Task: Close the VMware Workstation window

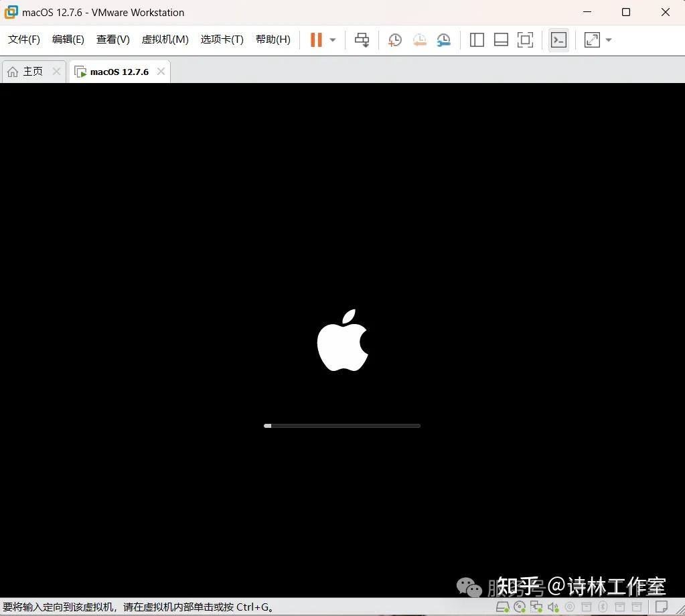Action: click(666, 12)
